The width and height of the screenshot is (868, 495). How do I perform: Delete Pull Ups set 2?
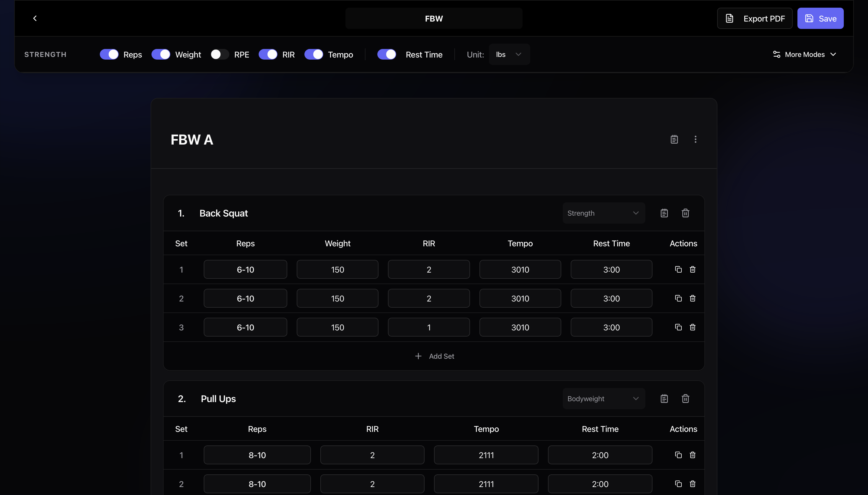tap(692, 484)
